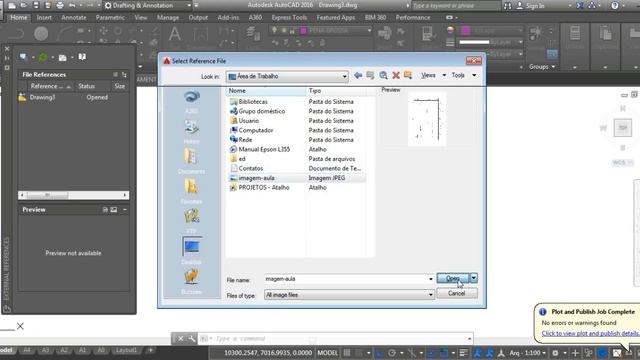Toggle polar tracking in status bar

coord(392,353)
